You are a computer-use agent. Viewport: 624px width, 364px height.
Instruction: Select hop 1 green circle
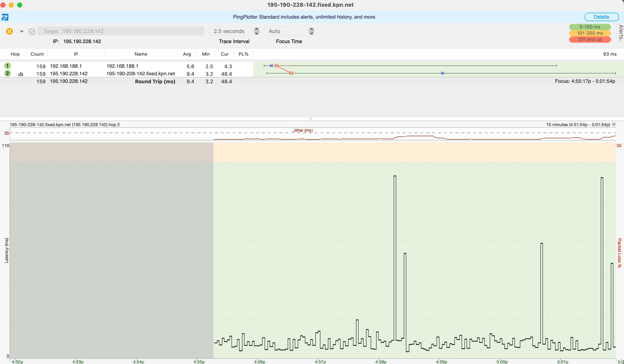7,66
